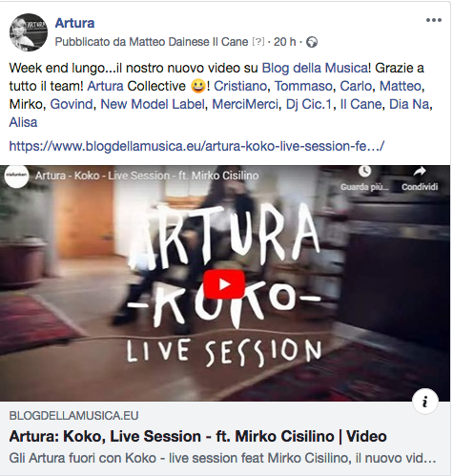
Task: Click the Alisa tagged name
Action: coord(23,122)
